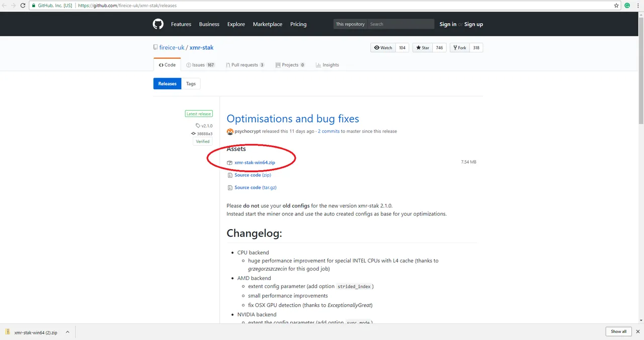Download Source code (tar.gz)

pos(256,187)
